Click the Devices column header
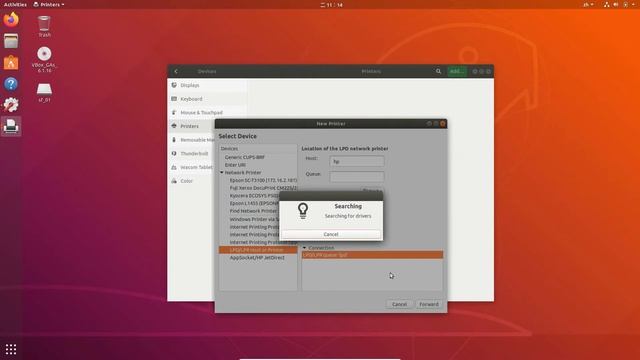The width and height of the screenshot is (640, 360). [258, 149]
